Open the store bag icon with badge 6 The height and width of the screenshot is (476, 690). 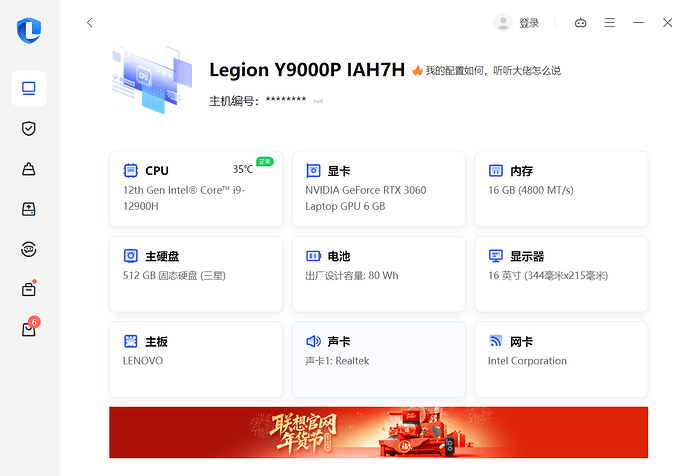(x=30, y=327)
